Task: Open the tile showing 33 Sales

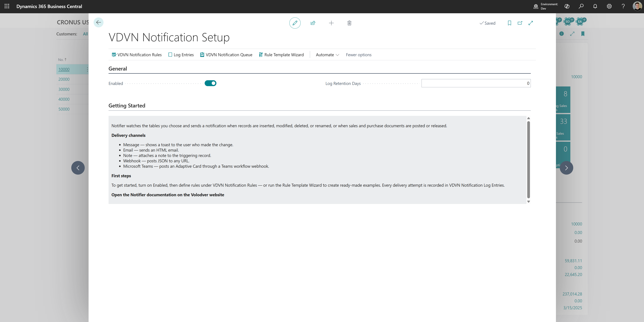Action: pyautogui.click(x=563, y=127)
